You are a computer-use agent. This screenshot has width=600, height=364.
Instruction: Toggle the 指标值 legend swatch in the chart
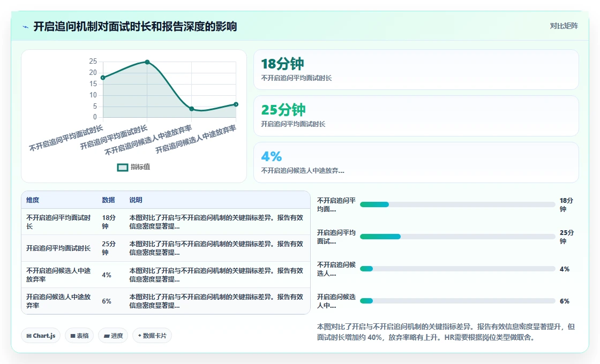(123, 167)
